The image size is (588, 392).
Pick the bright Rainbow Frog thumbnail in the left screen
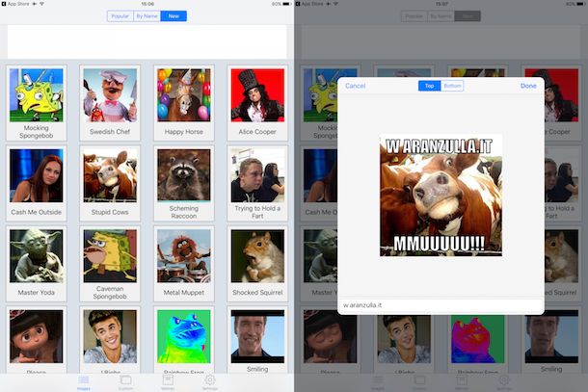[x=184, y=336]
